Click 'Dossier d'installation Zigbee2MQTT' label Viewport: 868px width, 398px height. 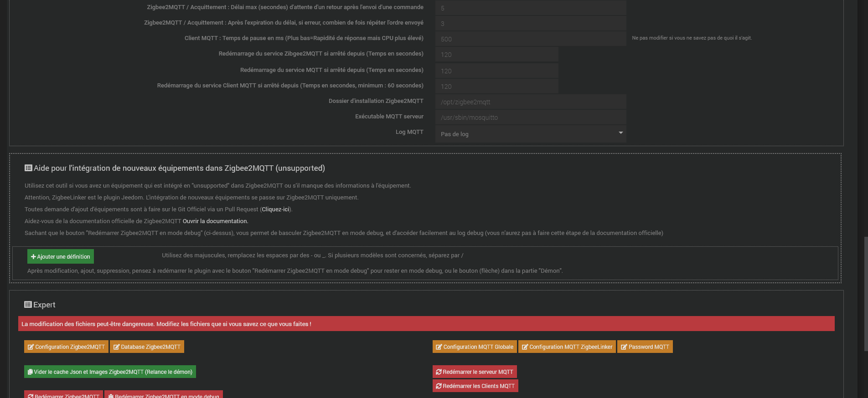pyautogui.click(x=376, y=101)
